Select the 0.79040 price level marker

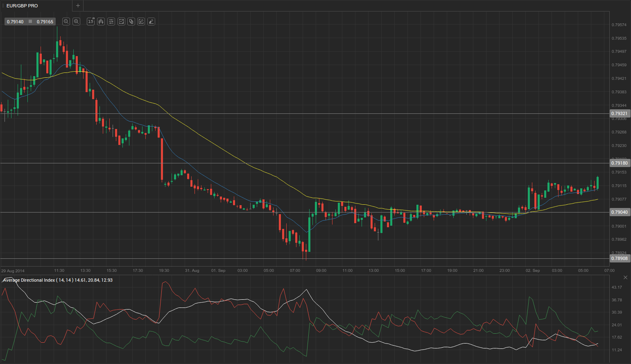pos(619,212)
